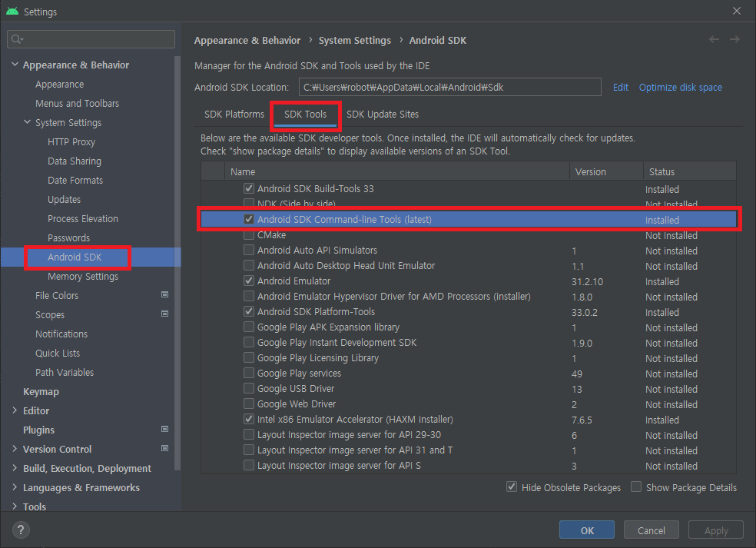Select Keymap in settings tree
Image resolution: width=756 pixels, height=548 pixels.
(x=41, y=392)
